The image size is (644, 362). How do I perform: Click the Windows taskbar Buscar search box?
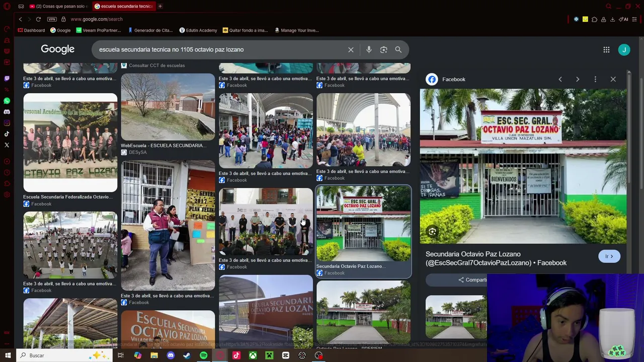64,355
